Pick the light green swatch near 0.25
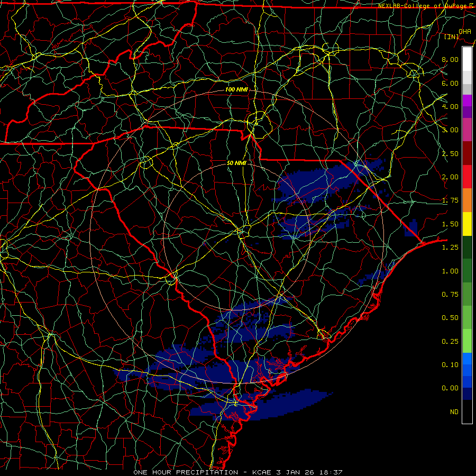This screenshot has width=476, height=476. click(x=467, y=342)
